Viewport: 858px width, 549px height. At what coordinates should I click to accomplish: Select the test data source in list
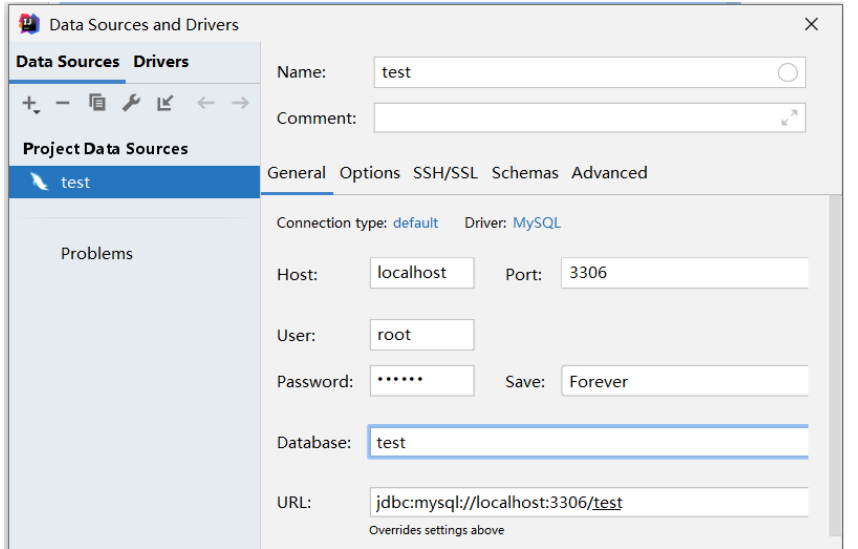click(75, 183)
